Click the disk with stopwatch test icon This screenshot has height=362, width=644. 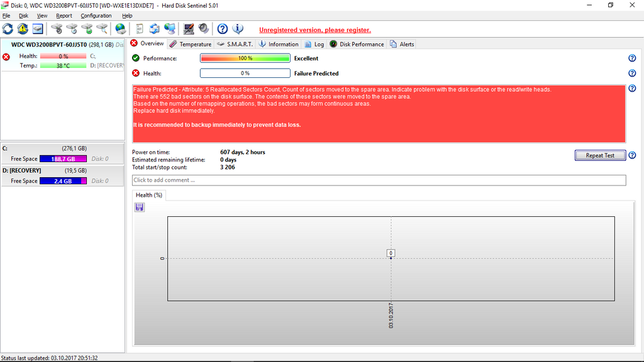pyautogui.click(x=57, y=29)
